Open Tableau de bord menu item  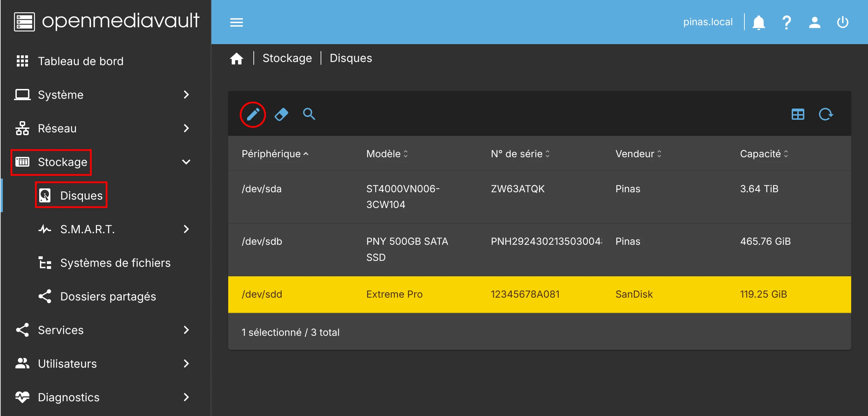pyautogui.click(x=80, y=61)
